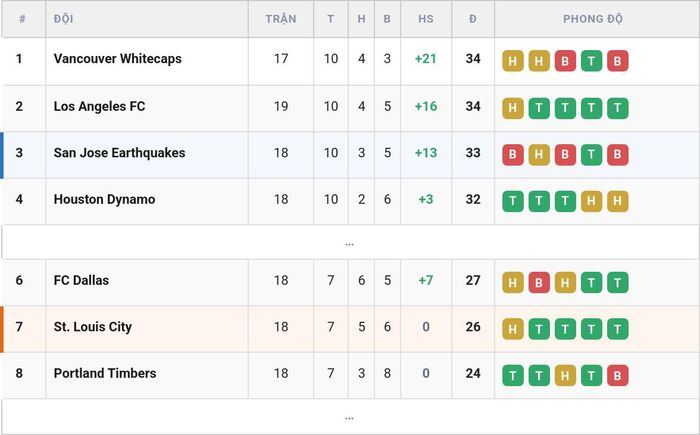The image size is (700, 435).
Task: Open the FC Dallas team link
Action: click(81, 280)
